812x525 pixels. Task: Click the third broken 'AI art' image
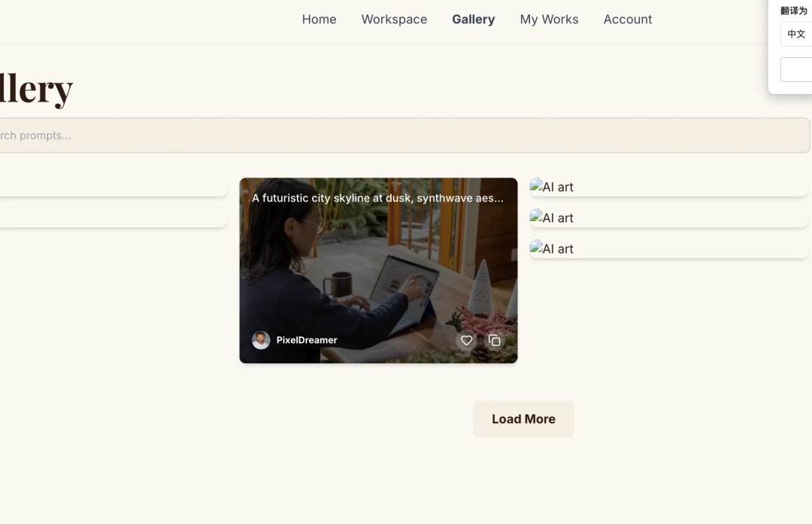[552, 248]
